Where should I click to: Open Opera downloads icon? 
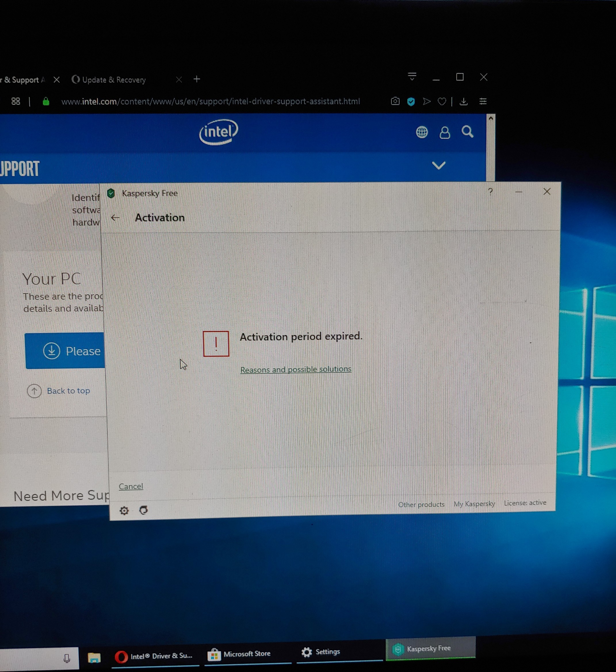(463, 101)
